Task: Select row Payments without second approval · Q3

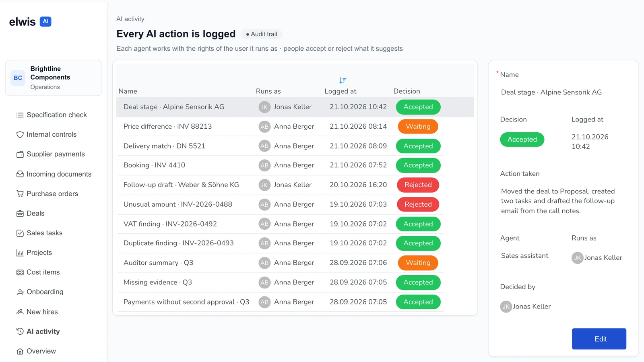Action: [x=281, y=302]
